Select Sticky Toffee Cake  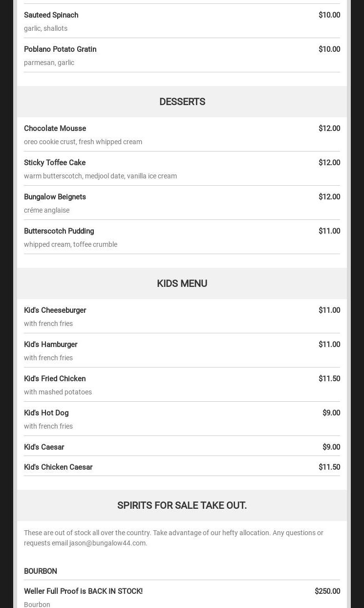coord(55,163)
